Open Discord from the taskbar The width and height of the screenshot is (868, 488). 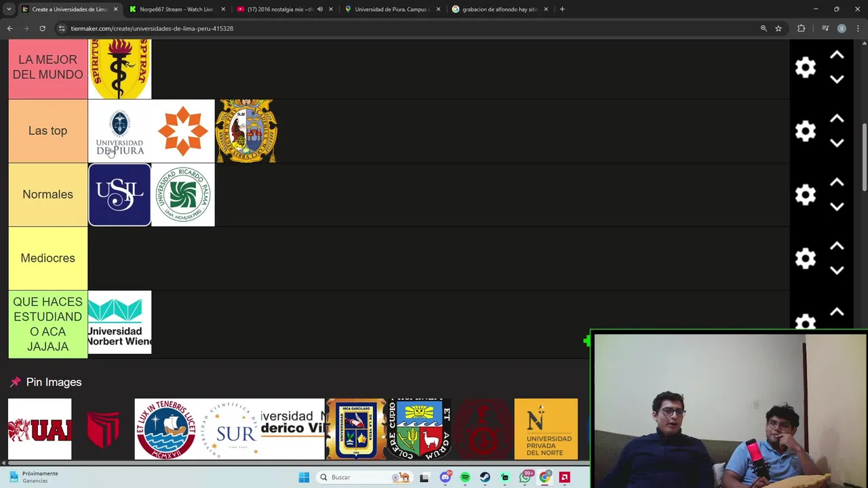[x=446, y=477]
